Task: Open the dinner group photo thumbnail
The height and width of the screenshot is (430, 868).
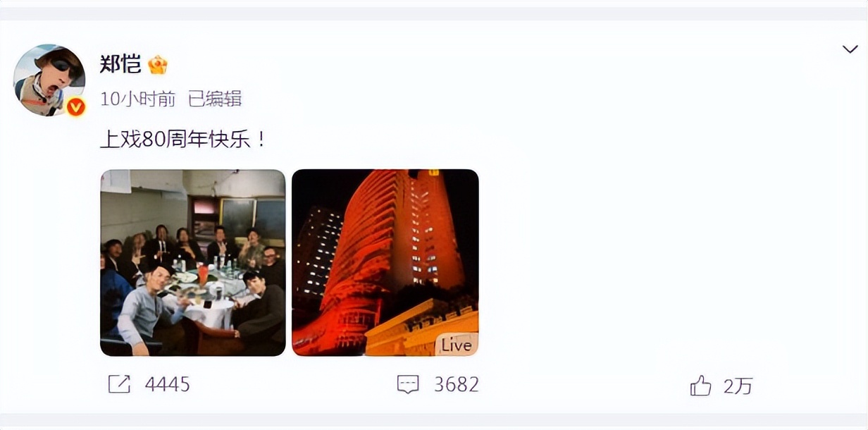Action: click(x=193, y=262)
